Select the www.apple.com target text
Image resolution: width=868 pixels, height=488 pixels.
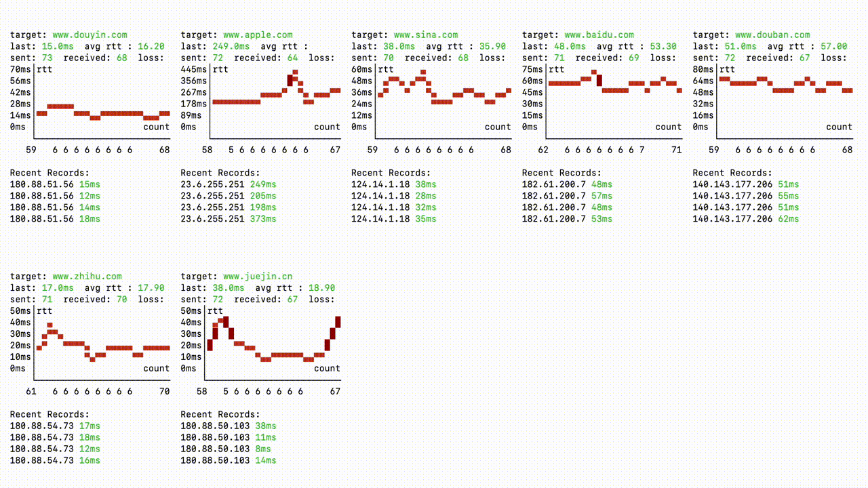point(258,35)
